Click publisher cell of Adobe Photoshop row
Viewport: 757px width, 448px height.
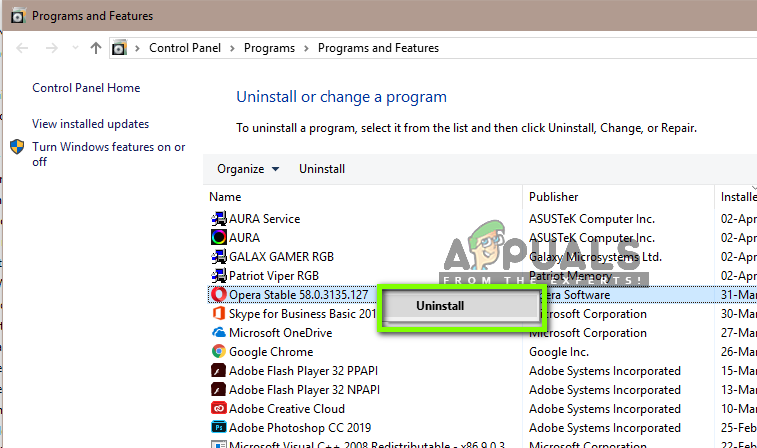pos(604,428)
